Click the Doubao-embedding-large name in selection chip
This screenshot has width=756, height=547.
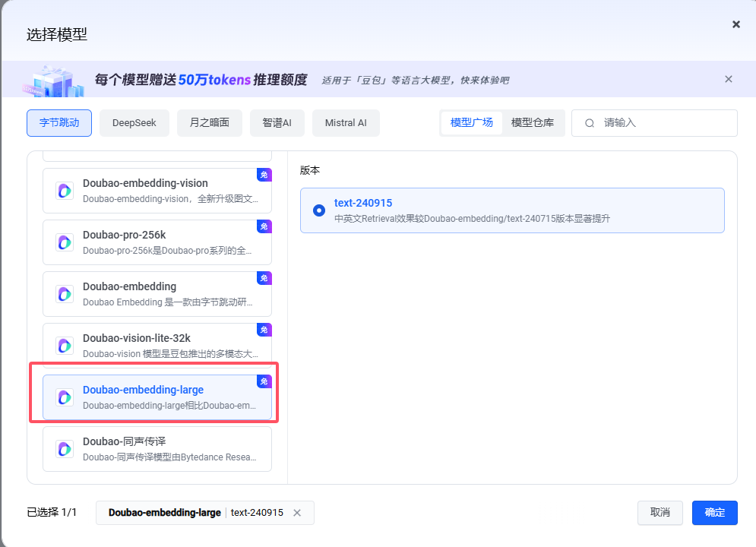pos(164,513)
